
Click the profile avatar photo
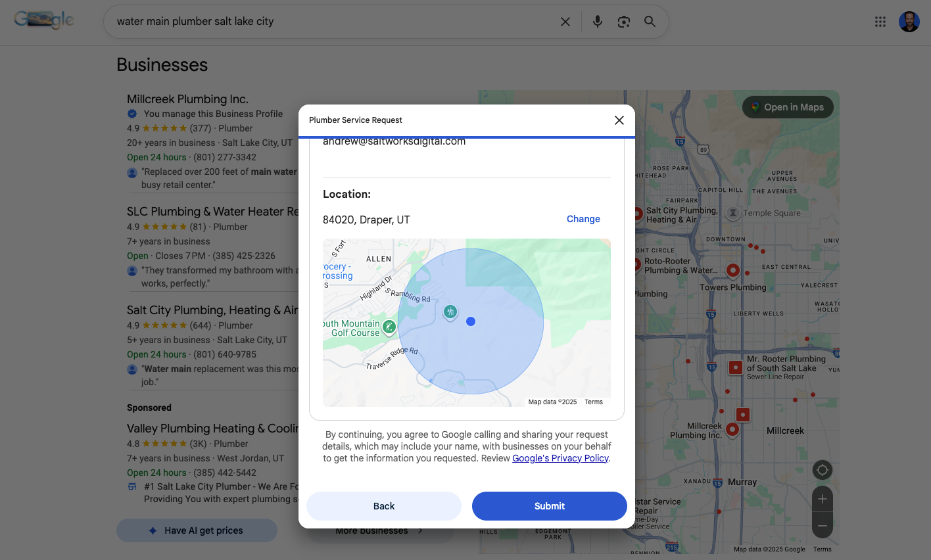[x=909, y=21]
